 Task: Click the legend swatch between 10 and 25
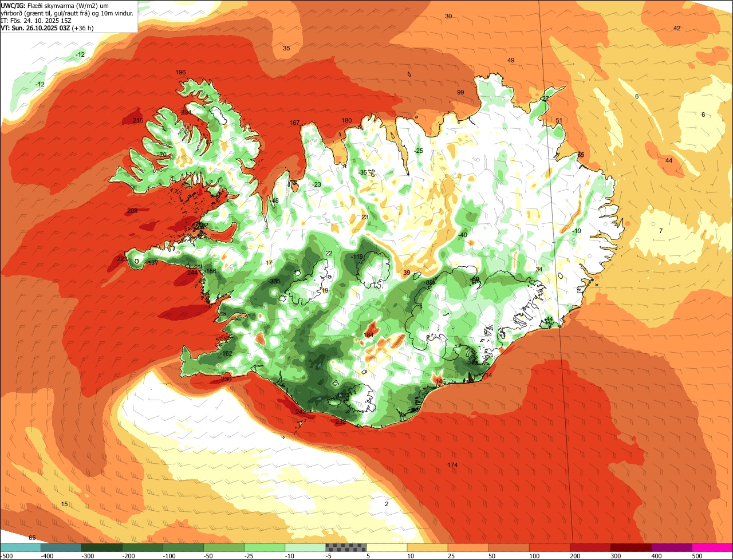427,547
